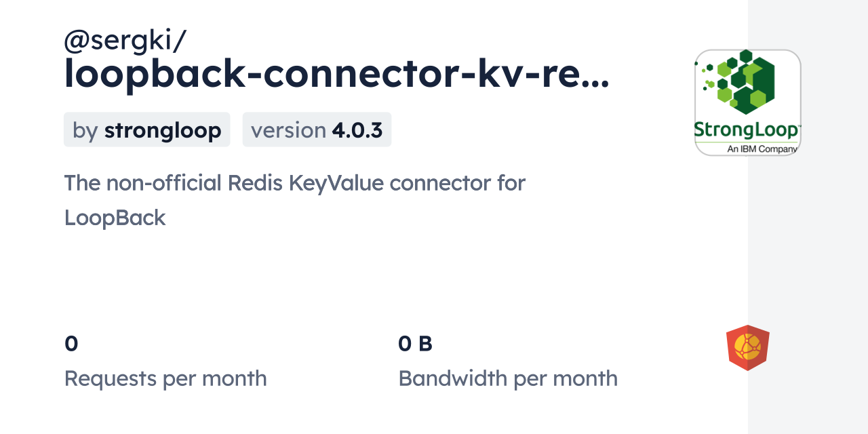Select the "version 4.0.3" badge

point(317,130)
